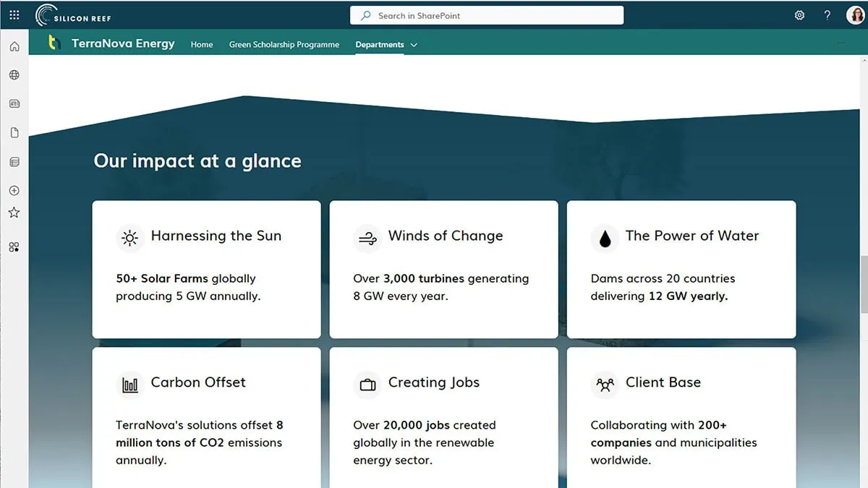Click the Create plus icon in sidebar
This screenshot has height=488, width=868.
[14, 191]
